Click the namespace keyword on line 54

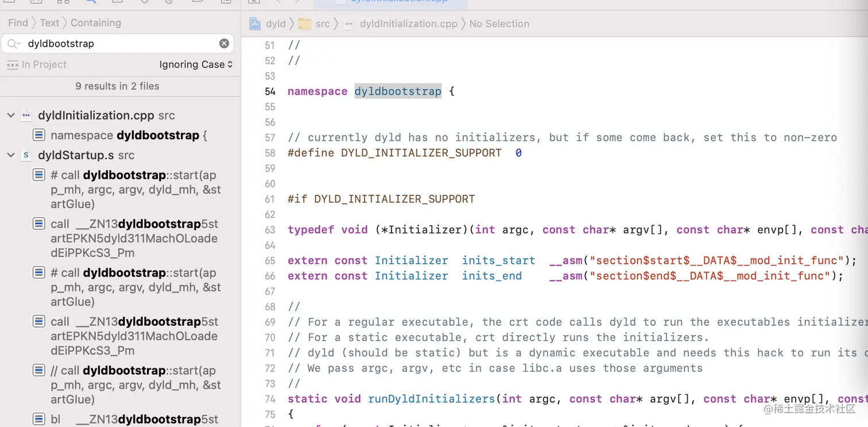click(317, 91)
